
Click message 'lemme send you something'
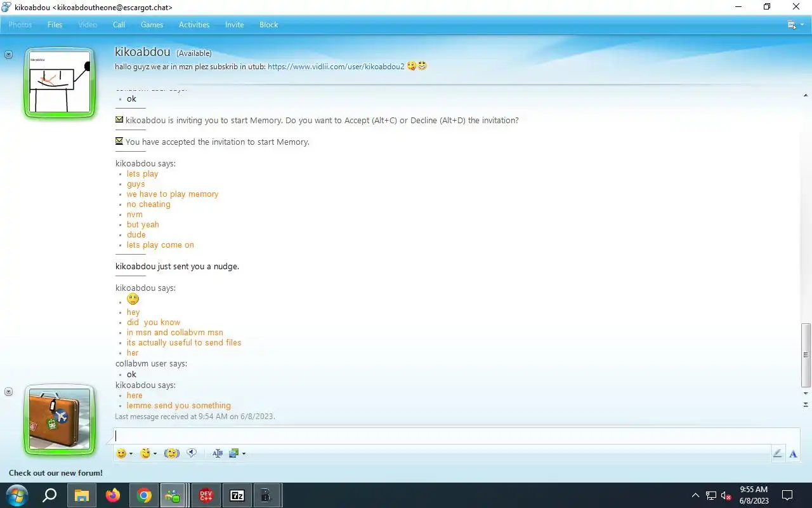[179, 405]
